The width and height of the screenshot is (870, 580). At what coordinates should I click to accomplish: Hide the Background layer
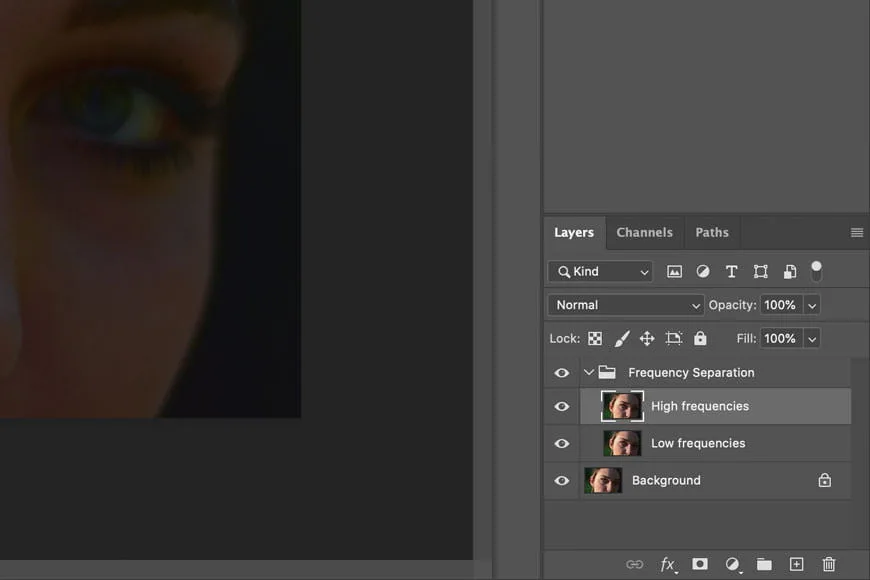562,481
